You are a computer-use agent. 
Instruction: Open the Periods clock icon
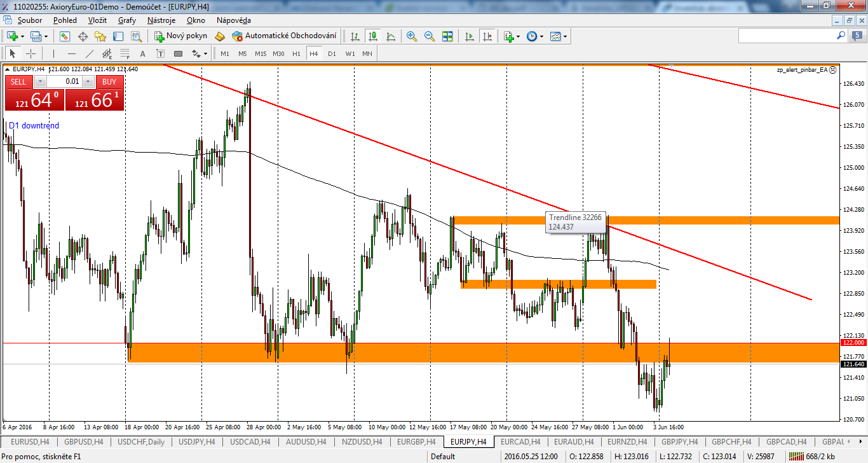pos(532,36)
